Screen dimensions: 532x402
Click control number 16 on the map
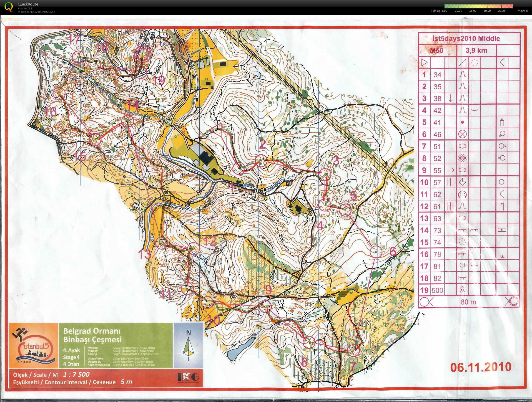click(x=50, y=112)
